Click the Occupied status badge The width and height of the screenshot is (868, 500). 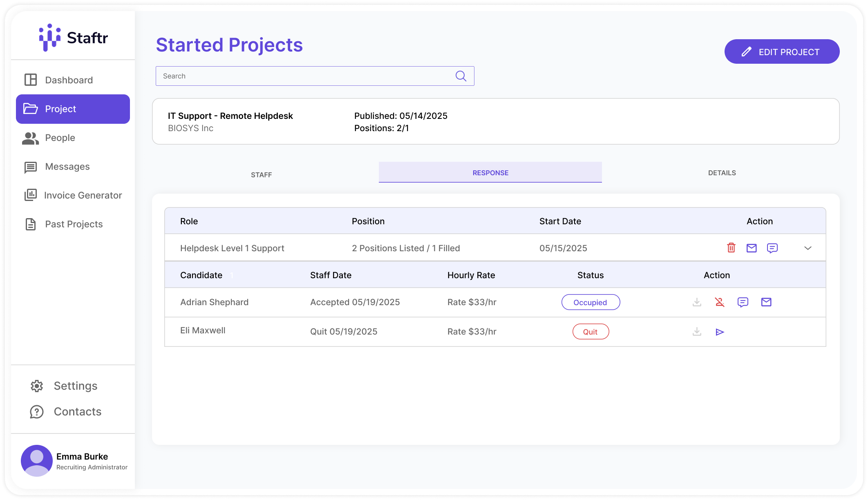pos(591,302)
